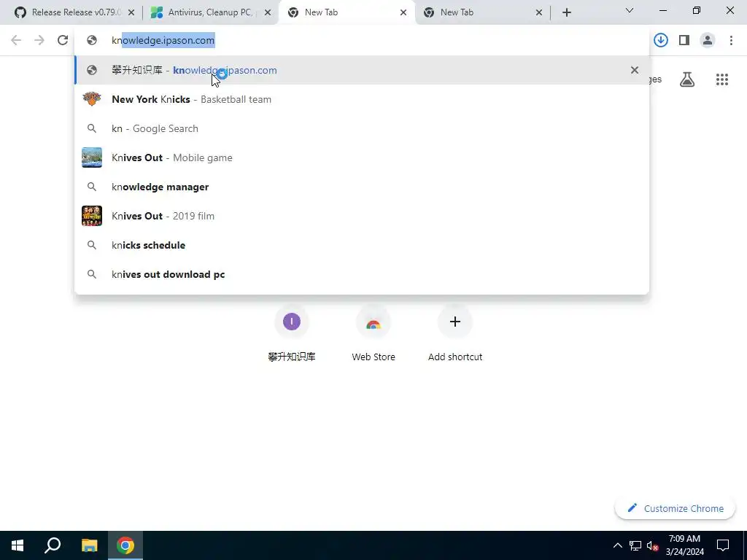747x560 pixels.
Task: Go forward using the forward arrow
Action: [39, 41]
